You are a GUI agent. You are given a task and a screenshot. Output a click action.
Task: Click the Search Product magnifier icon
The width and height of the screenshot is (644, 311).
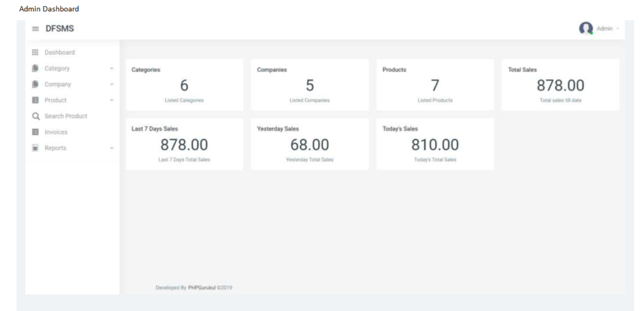(36, 116)
